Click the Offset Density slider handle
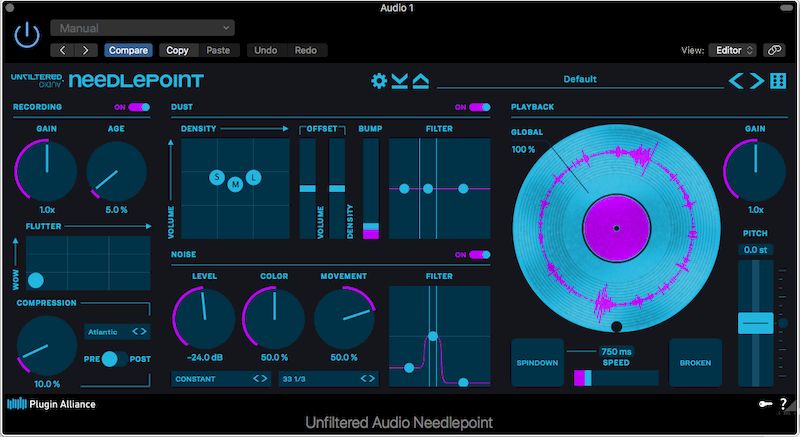Viewport: 800px width, 437px height. tap(337, 189)
